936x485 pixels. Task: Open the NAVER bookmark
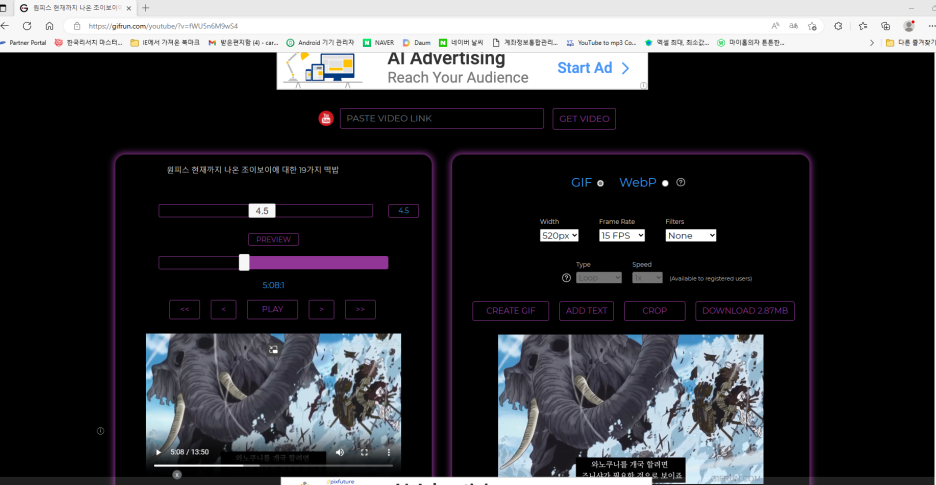click(378, 43)
